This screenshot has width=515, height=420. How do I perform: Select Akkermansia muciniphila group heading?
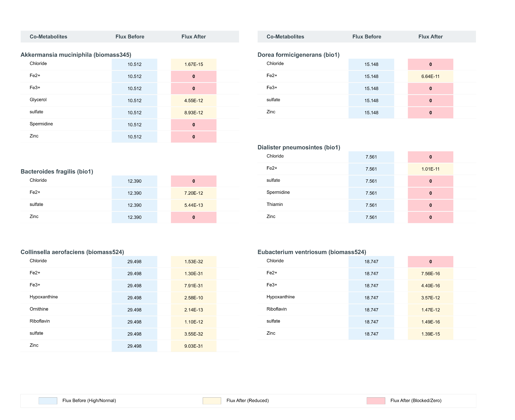(x=76, y=55)
